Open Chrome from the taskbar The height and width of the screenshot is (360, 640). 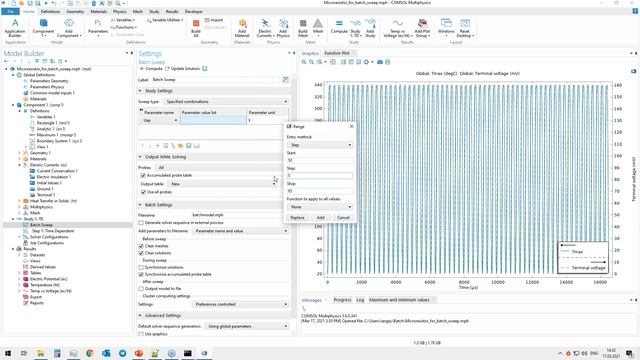tap(89, 353)
